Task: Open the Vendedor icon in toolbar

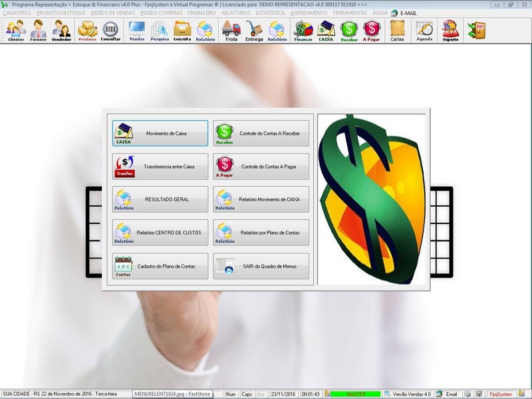Action: pos(61,31)
